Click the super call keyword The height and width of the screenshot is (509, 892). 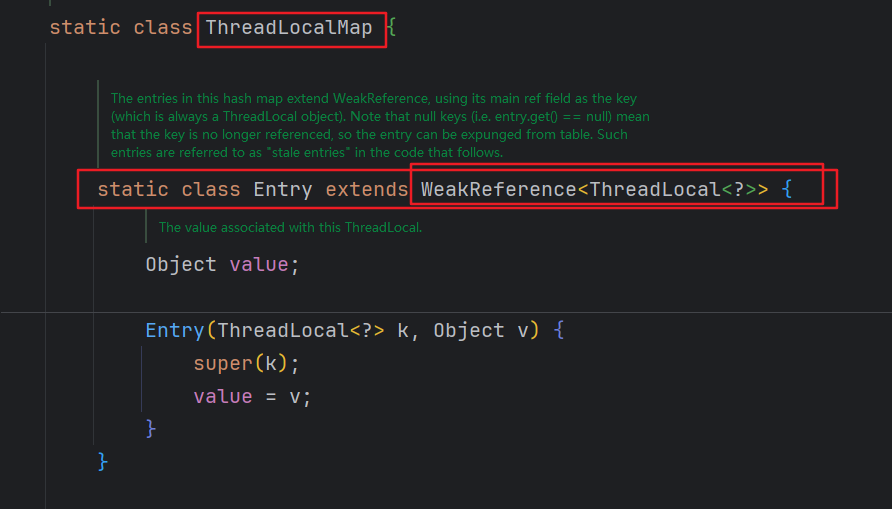pos(223,363)
